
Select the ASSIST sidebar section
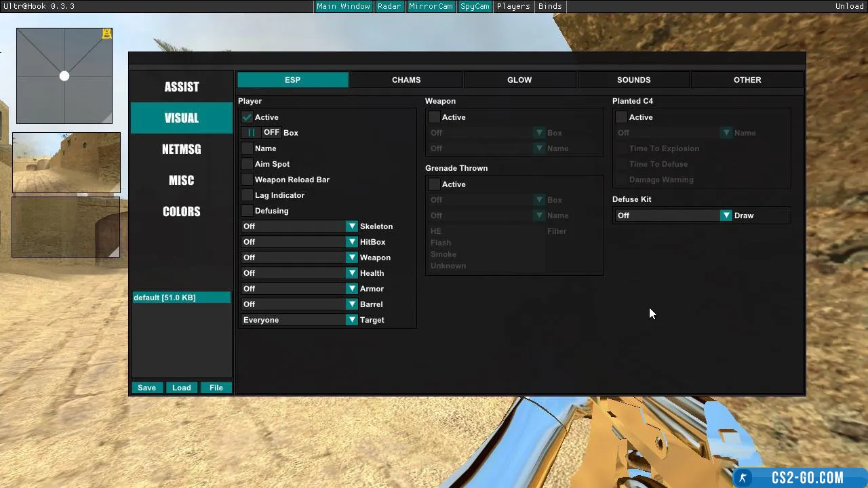(182, 87)
